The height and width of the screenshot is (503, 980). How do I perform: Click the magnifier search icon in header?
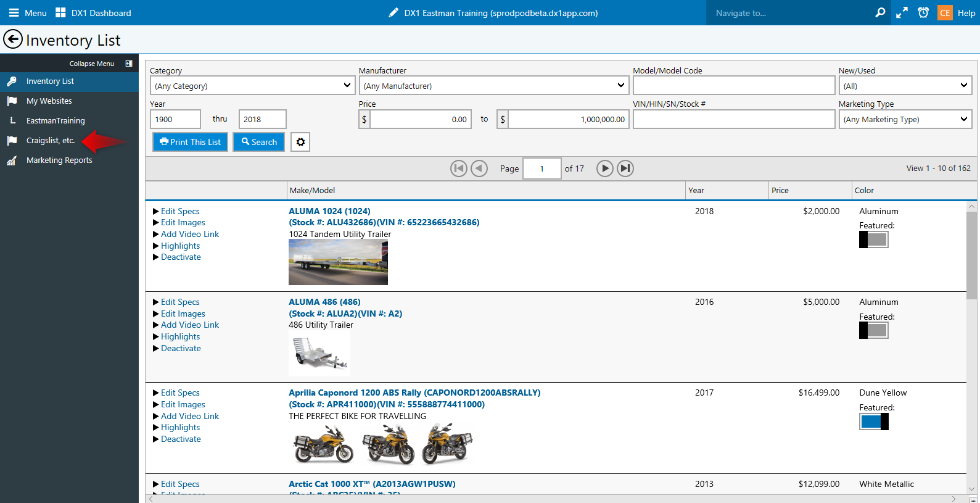click(x=880, y=12)
